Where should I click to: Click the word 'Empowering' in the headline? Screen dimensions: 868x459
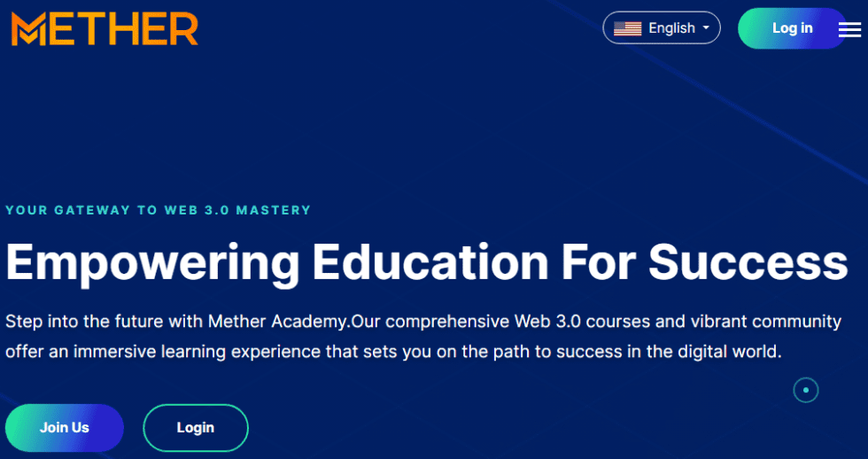152,262
